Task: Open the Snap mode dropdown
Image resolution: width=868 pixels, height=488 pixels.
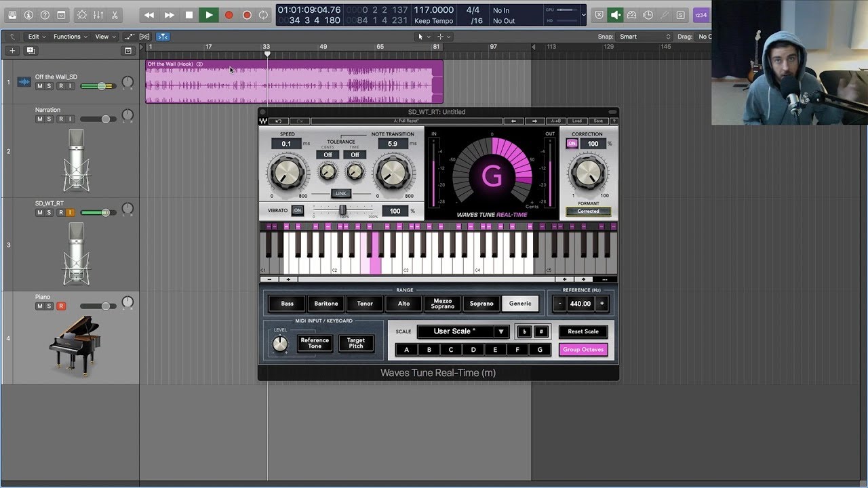Action: point(644,37)
